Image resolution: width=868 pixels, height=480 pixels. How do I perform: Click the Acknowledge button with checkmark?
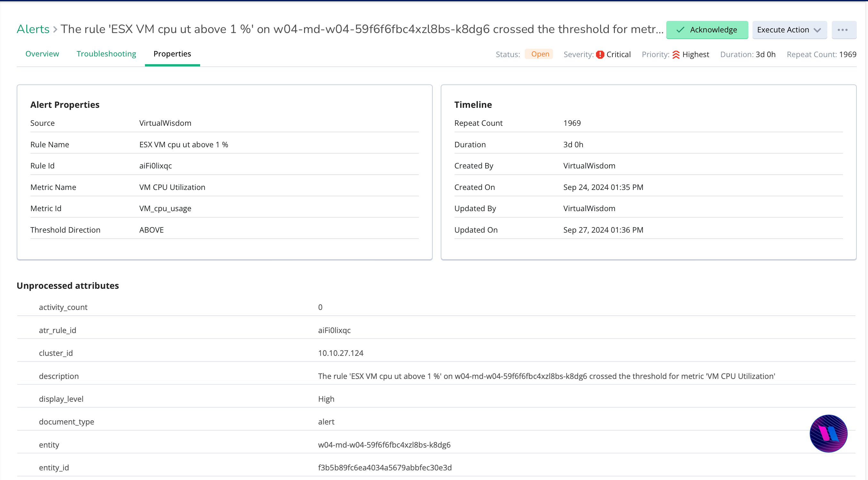tap(707, 30)
